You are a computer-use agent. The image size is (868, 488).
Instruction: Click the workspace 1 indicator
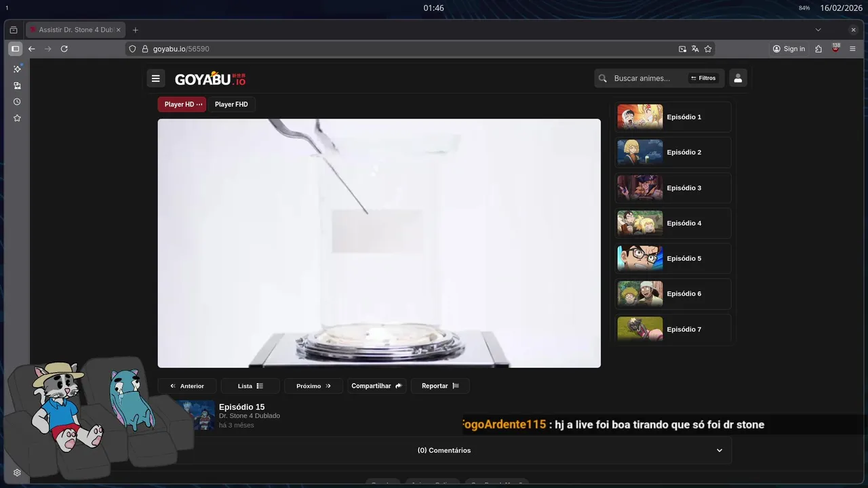[7, 8]
